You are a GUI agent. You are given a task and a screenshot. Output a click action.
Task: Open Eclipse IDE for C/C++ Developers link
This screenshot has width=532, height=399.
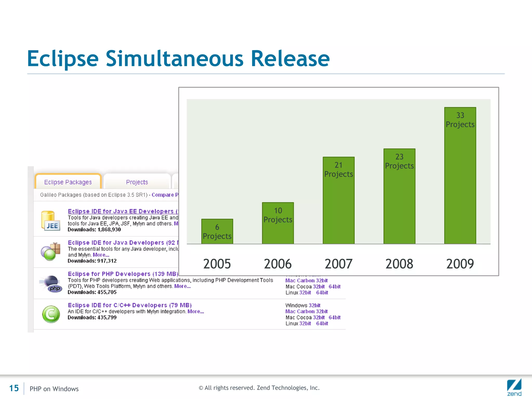click(x=130, y=305)
